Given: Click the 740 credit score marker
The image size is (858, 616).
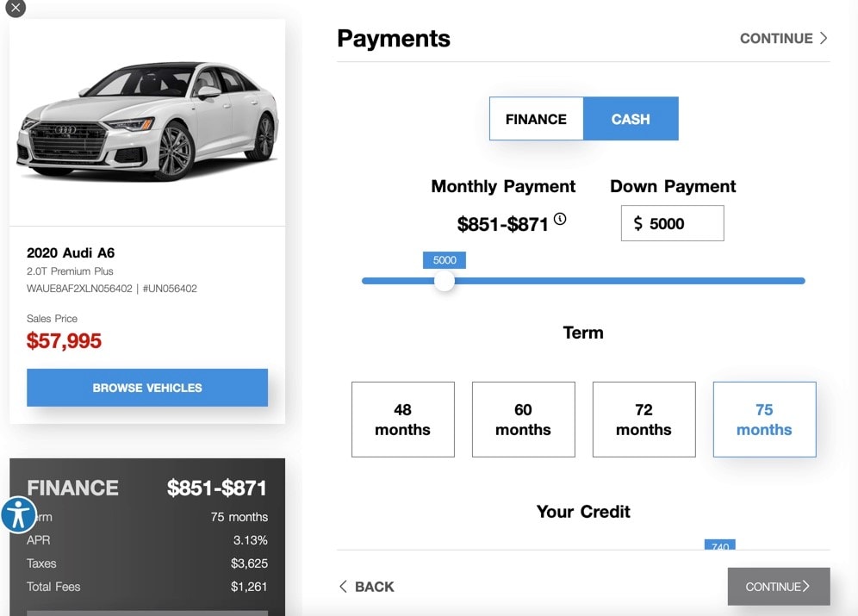Looking at the screenshot, I should pos(719,545).
